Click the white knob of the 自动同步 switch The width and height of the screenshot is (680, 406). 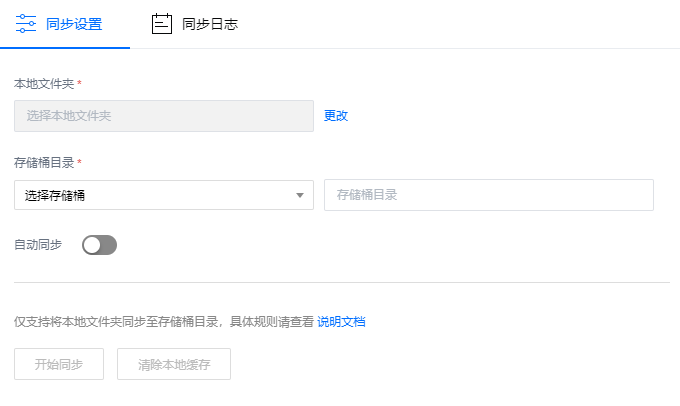(92, 245)
